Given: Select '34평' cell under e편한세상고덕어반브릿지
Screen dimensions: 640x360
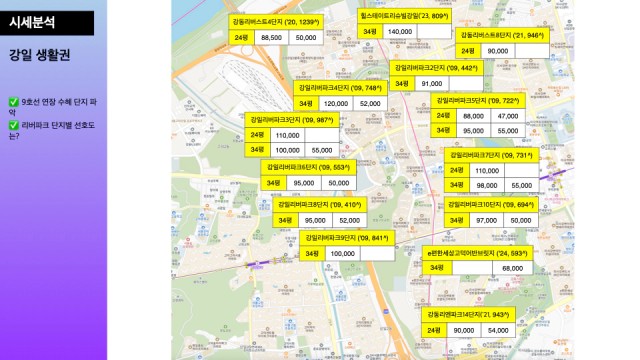Looking at the screenshot, I should 437,268.
